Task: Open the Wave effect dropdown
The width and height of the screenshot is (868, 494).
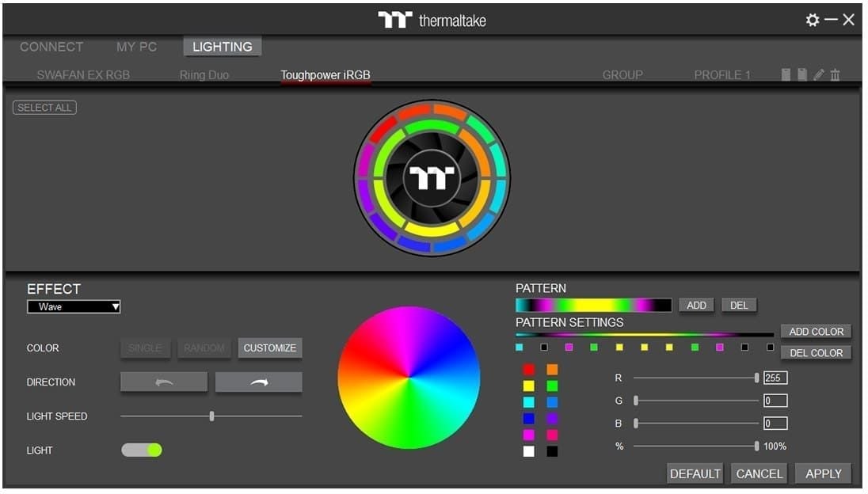Action: 74,306
